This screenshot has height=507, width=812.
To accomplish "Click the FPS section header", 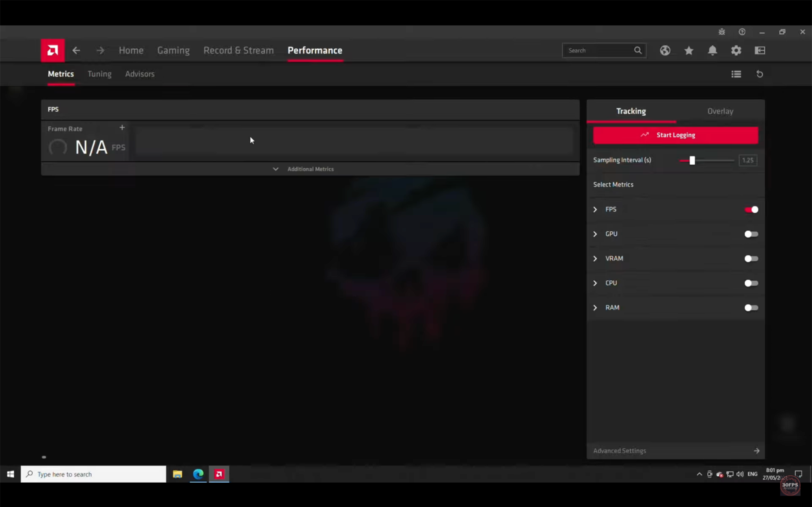I will tap(310, 110).
